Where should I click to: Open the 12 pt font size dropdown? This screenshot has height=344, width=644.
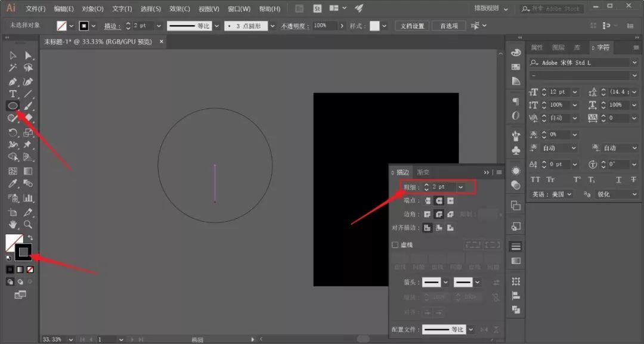tap(575, 92)
